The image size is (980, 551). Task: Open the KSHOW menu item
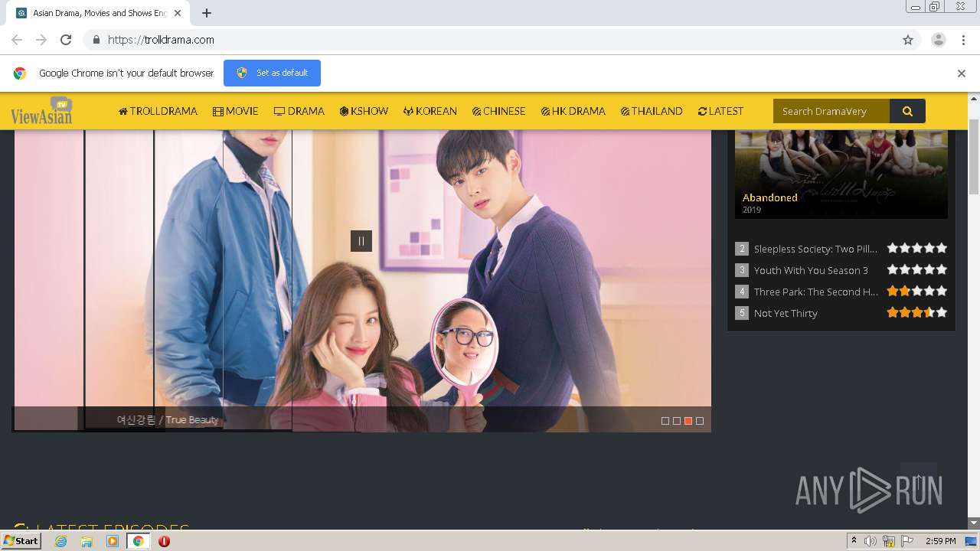tap(364, 111)
